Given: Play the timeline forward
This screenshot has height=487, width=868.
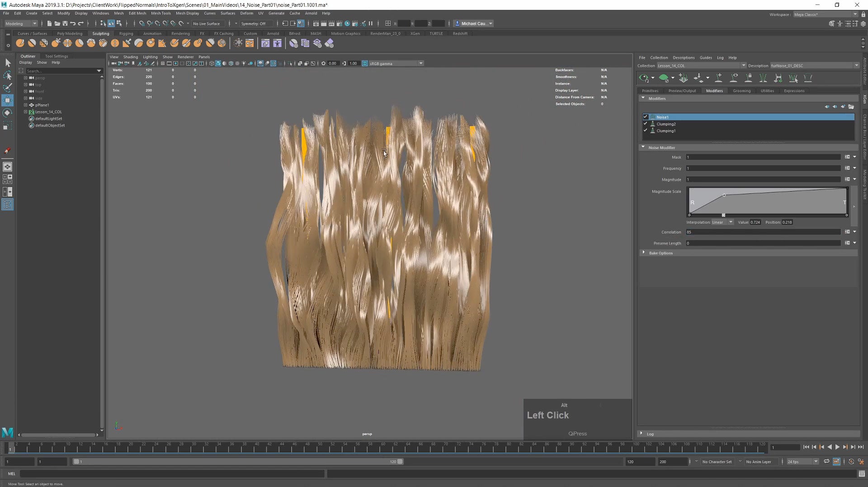Looking at the screenshot, I should 837,447.
